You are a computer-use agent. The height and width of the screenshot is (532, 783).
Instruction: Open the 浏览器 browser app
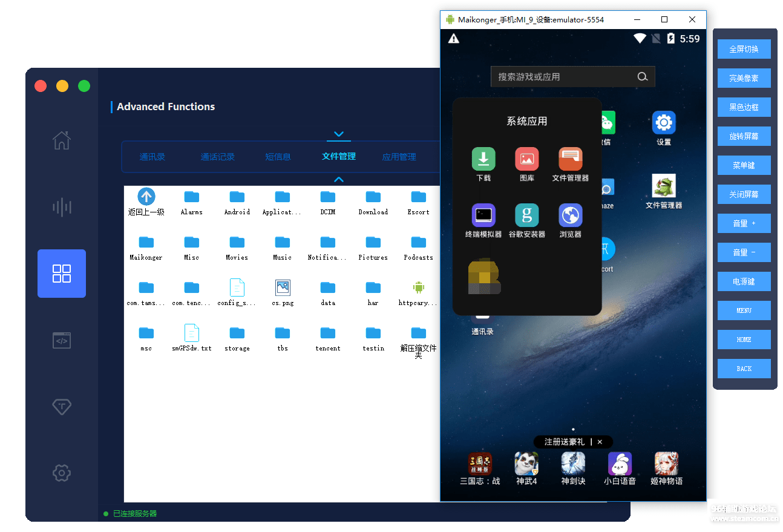[x=570, y=216]
